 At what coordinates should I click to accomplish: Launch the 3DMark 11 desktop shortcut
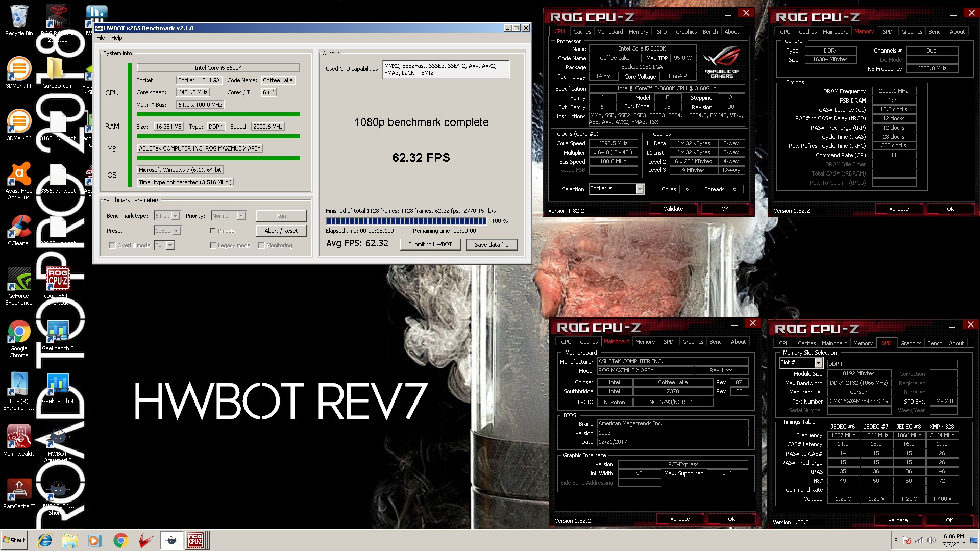pyautogui.click(x=19, y=72)
